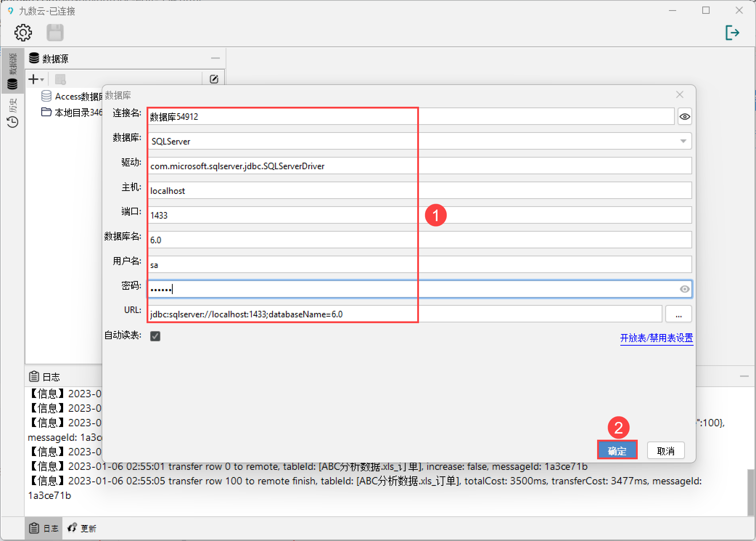Collapse the data source panel
The width and height of the screenshot is (756, 541).
pyautogui.click(x=215, y=58)
